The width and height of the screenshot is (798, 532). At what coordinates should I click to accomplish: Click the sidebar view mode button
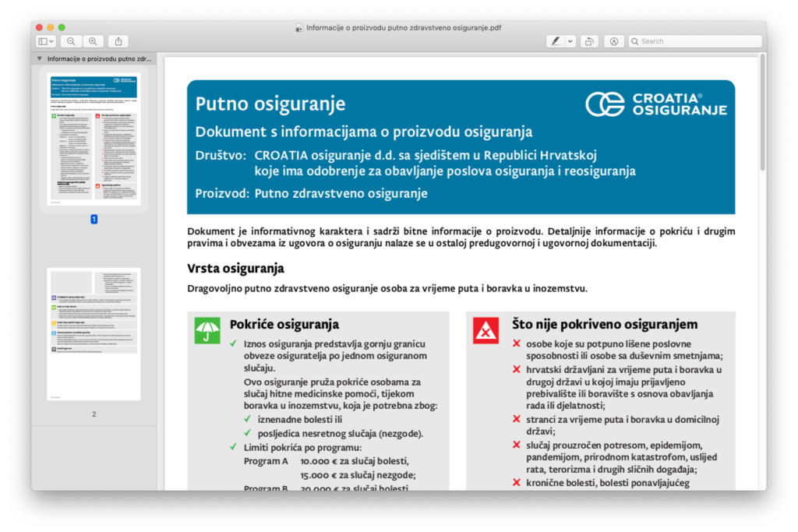46,41
